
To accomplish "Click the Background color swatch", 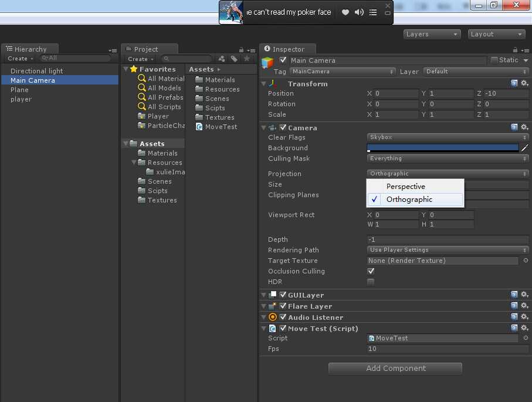I will pyautogui.click(x=443, y=148).
